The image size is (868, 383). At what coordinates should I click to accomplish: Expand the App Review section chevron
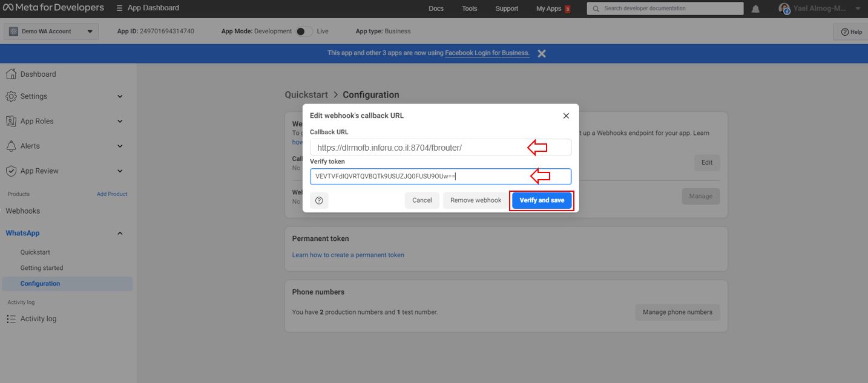pyautogui.click(x=120, y=171)
